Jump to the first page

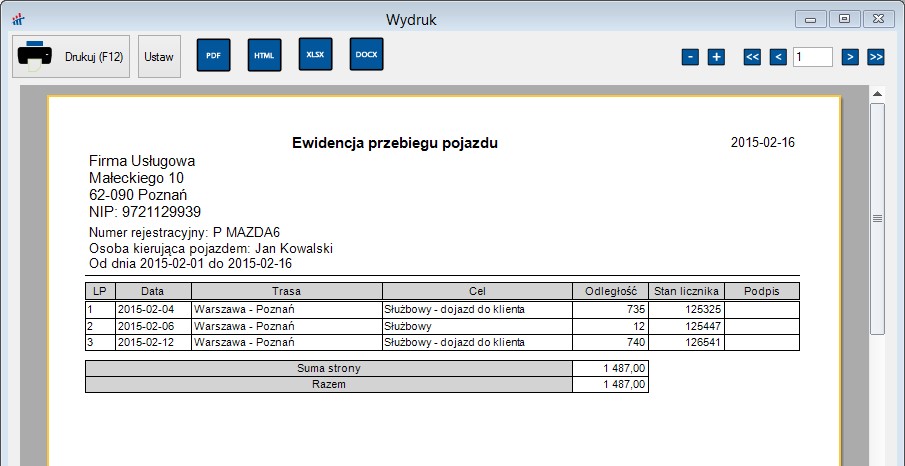pos(753,57)
